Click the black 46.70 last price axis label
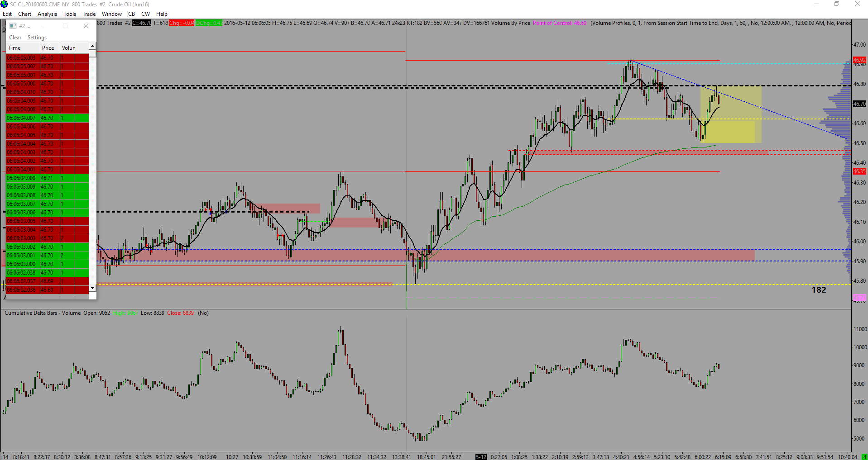This screenshot has width=868, height=460. (x=859, y=104)
